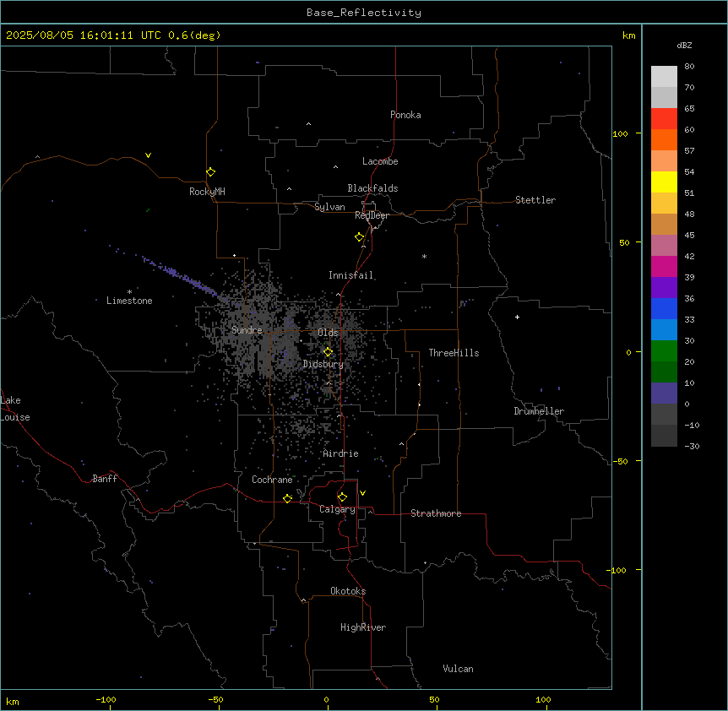Click the Banff label
Image resolution: width=728 pixels, height=711 pixels.
tap(105, 479)
